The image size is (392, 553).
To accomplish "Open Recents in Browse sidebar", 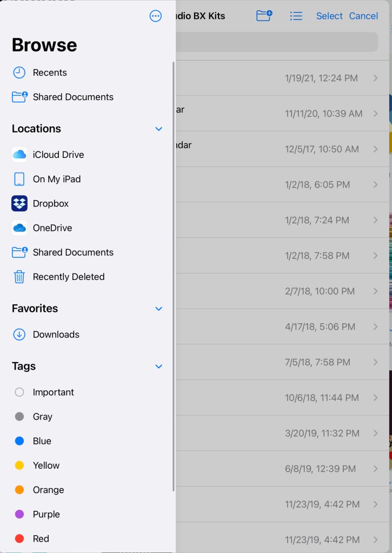I will tap(49, 72).
